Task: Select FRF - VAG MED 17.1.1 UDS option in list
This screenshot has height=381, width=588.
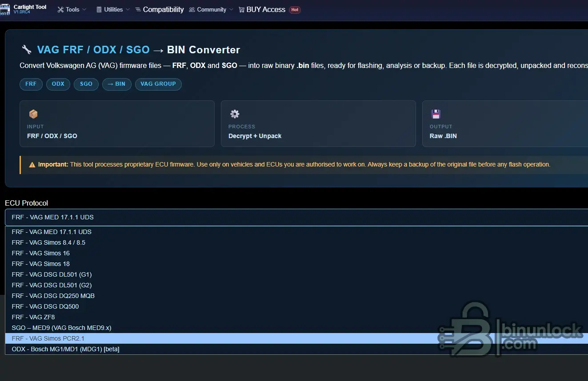Action: click(x=296, y=232)
